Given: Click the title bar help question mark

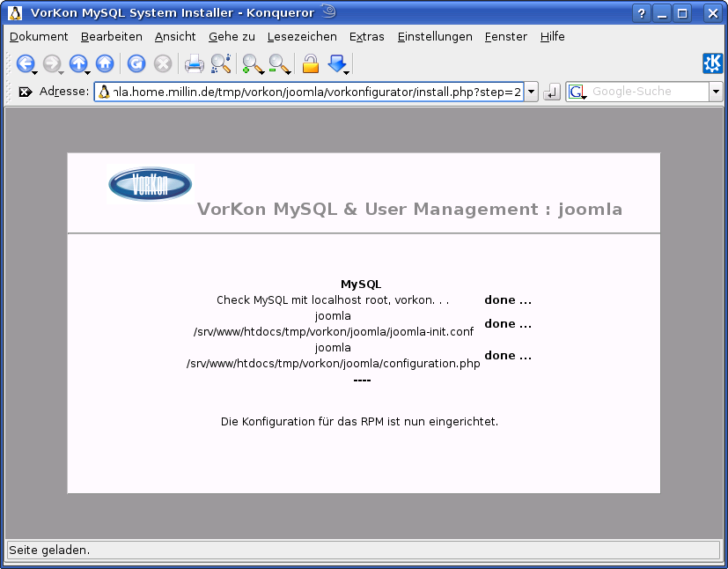Looking at the screenshot, I should tap(641, 13).
